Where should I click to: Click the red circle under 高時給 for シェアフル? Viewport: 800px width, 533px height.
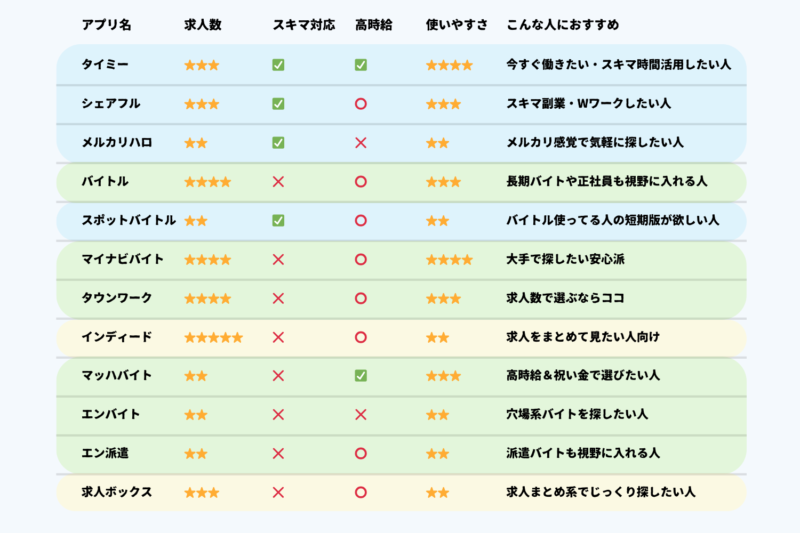(361, 104)
